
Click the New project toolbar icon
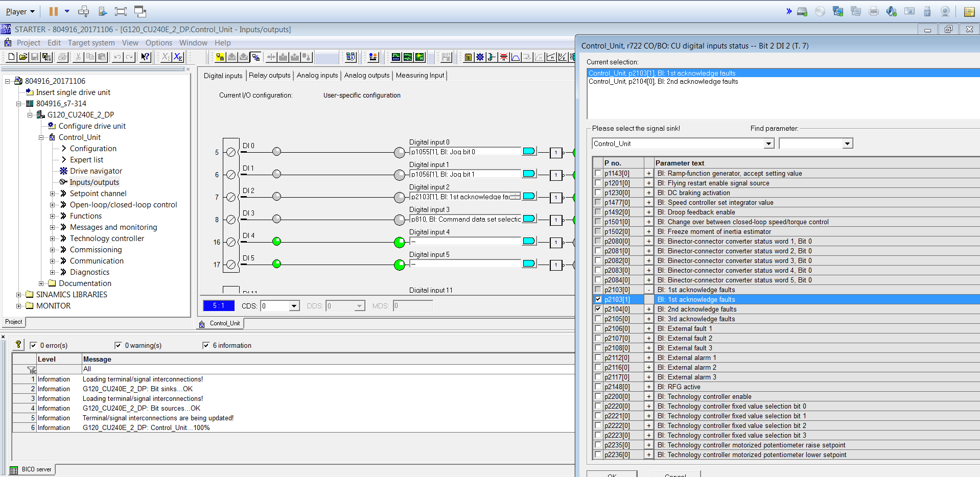coord(11,57)
